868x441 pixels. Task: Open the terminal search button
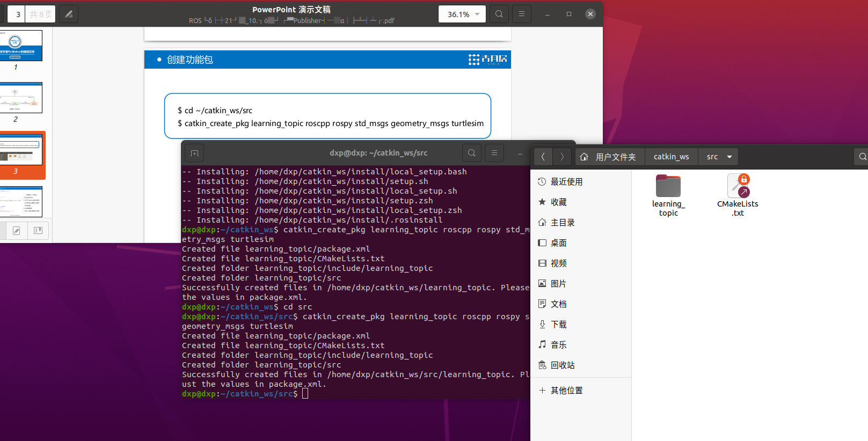click(x=472, y=153)
